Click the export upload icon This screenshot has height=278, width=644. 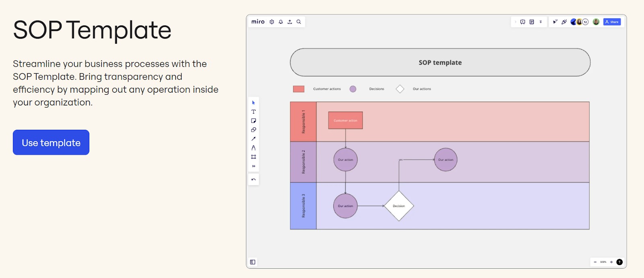pos(290,22)
